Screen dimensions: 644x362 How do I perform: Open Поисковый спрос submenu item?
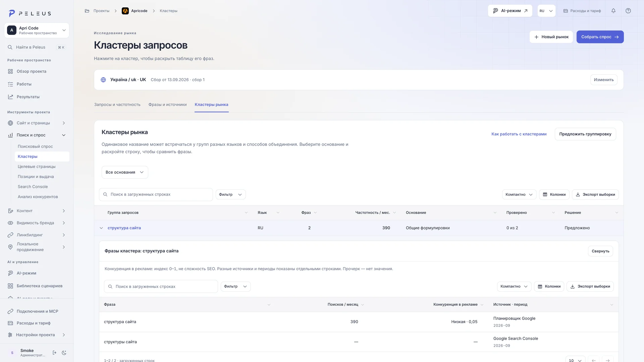[42, 146]
